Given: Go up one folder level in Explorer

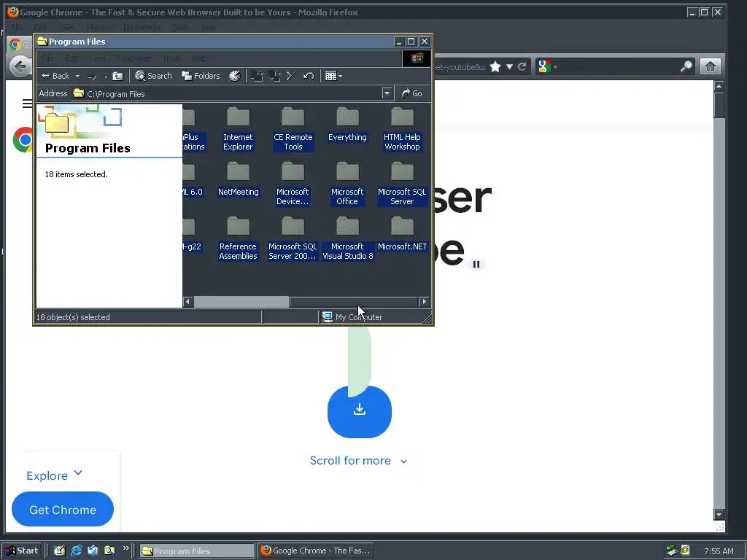Looking at the screenshot, I should 117,76.
